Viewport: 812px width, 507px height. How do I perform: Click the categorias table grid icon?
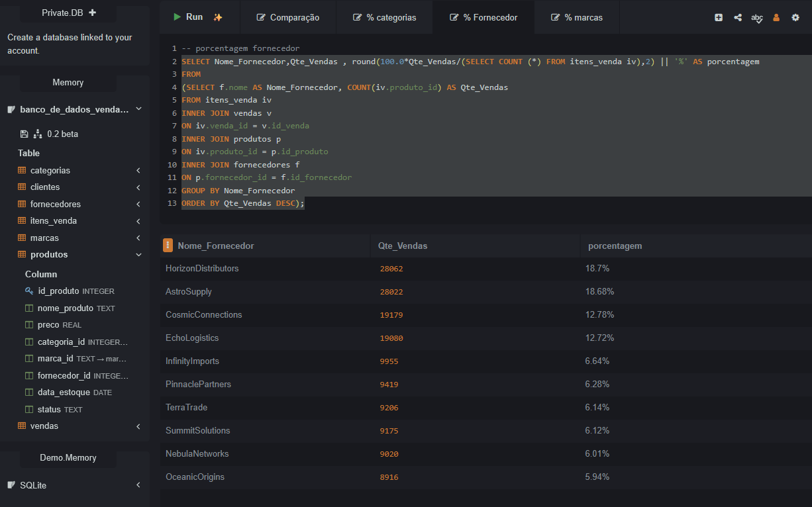[x=22, y=170]
